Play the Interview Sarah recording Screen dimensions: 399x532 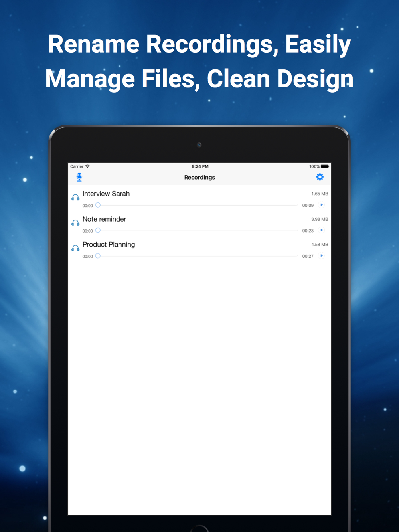coord(322,205)
